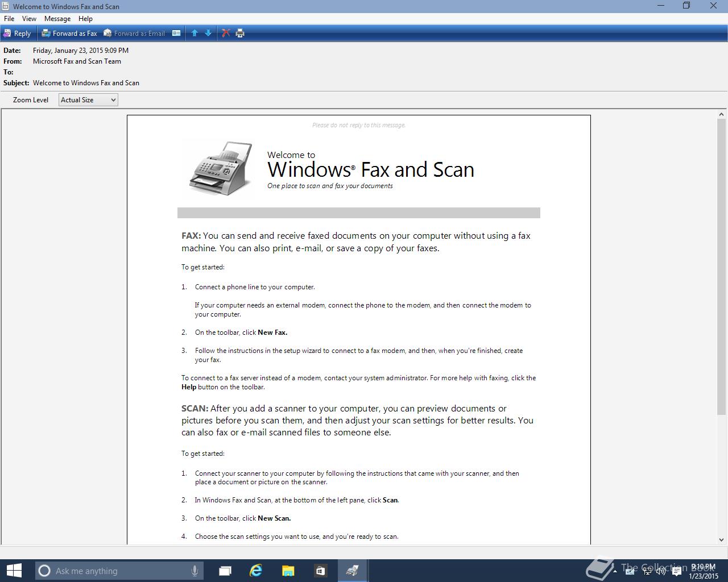The height and width of the screenshot is (582, 728).
Task: Open the Store from the taskbar
Action: point(320,571)
